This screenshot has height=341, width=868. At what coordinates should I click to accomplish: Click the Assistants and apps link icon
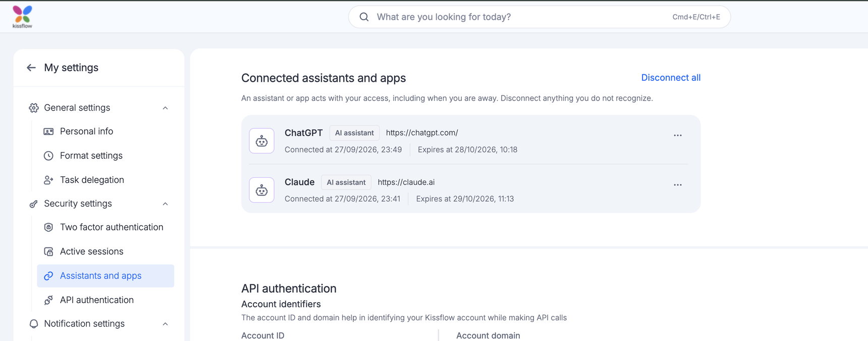click(x=48, y=276)
